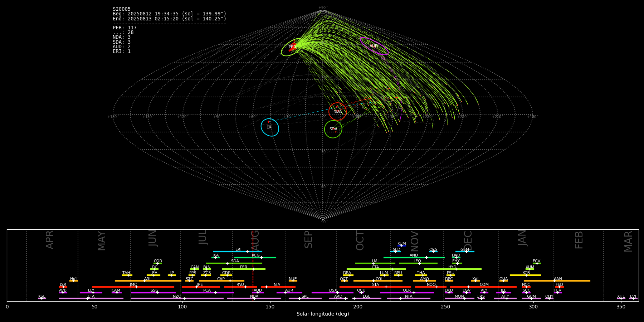
Task: Select the long orange AAN shower bar
Action: (557, 281)
